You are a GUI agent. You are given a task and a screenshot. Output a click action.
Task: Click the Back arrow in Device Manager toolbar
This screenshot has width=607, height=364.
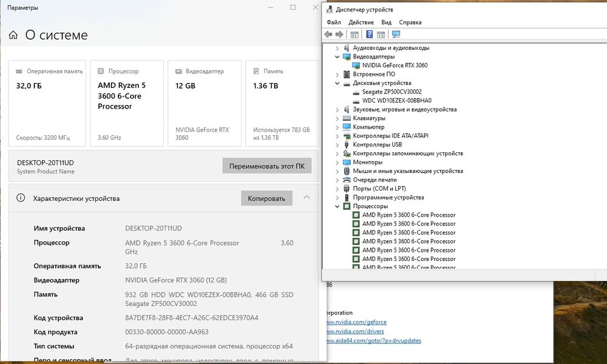pos(328,35)
